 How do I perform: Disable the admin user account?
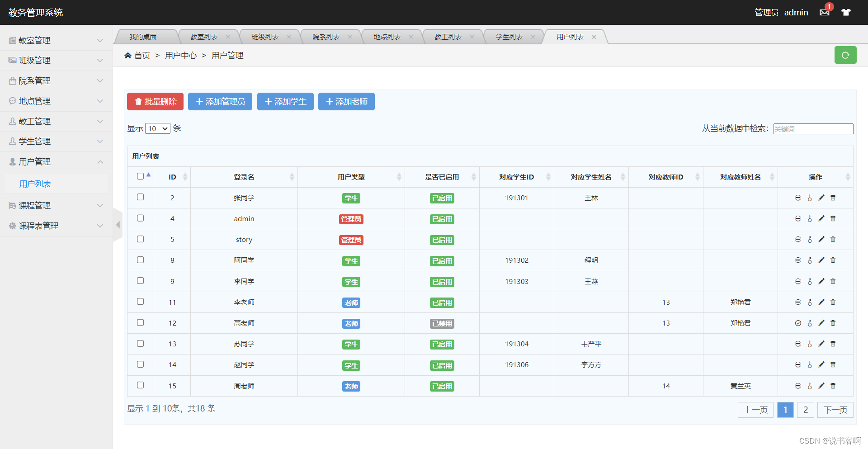tap(798, 218)
